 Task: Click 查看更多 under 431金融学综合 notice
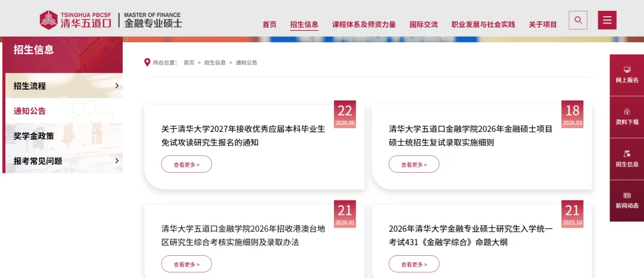pyautogui.click(x=414, y=264)
